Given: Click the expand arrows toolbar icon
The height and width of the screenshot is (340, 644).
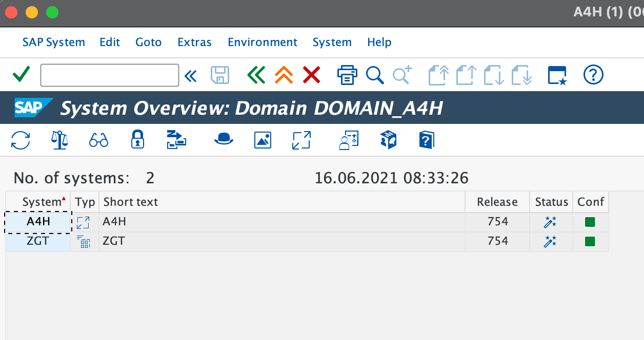Looking at the screenshot, I should (301, 140).
